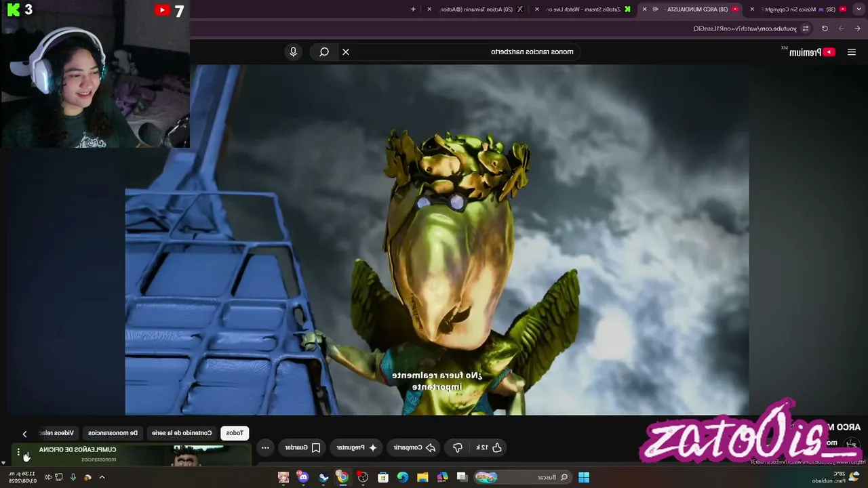Select the Videos relacionados chip
The image size is (868, 488).
point(58,432)
